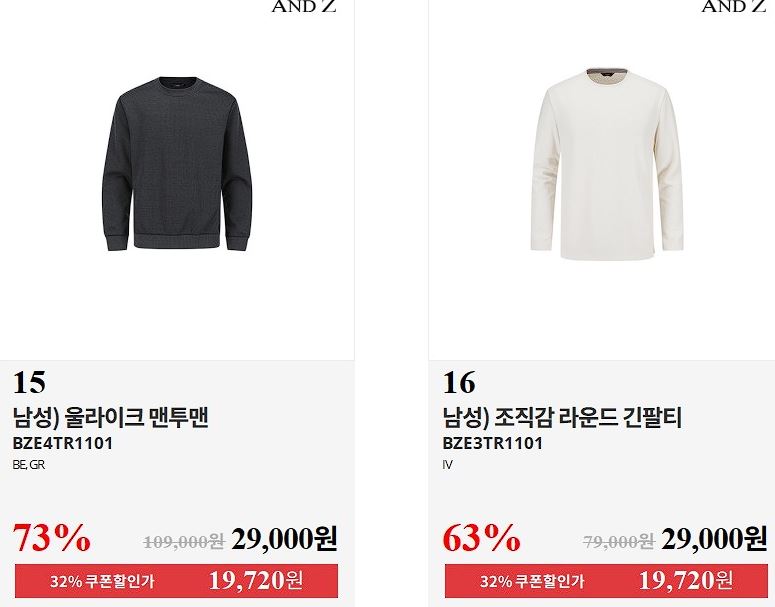This screenshot has height=607, width=775.
Task: Click the struck-through 109,000원 original price
Action: pos(184,542)
